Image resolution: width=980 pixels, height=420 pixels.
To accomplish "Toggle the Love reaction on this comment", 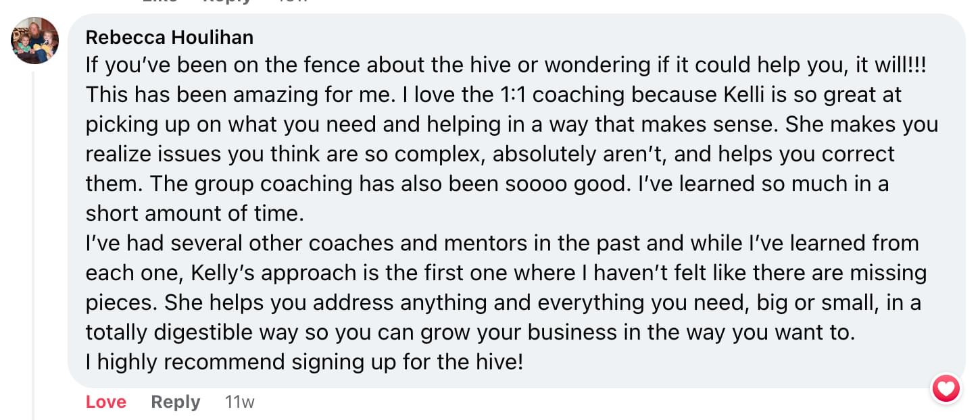I will 106,402.
